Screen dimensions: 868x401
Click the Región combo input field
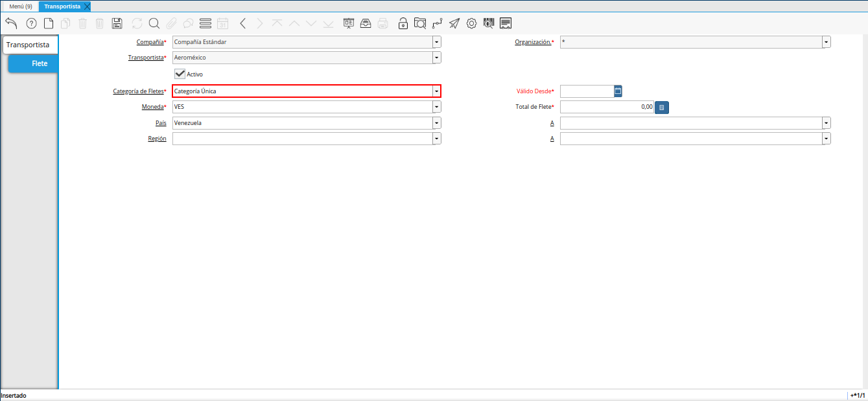[x=302, y=139]
